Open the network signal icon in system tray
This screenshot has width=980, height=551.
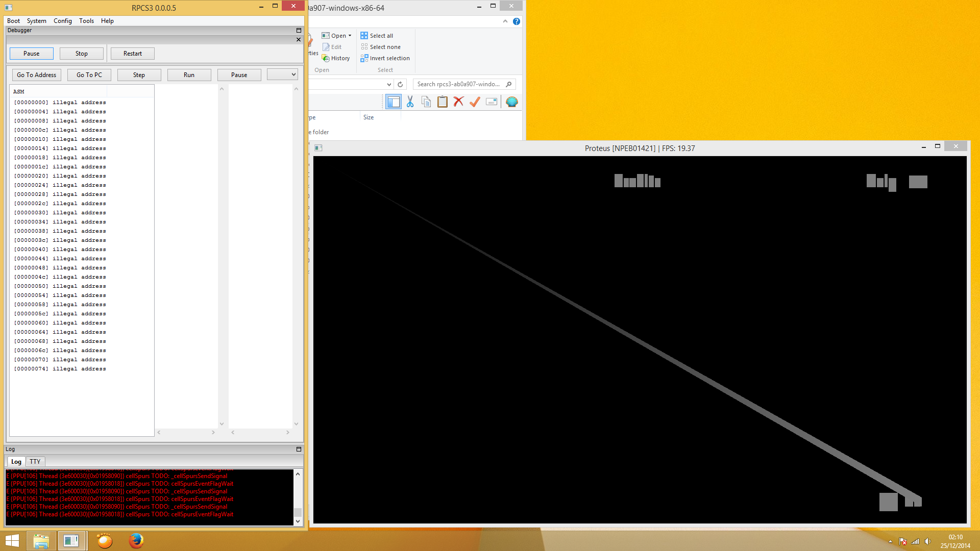point(916,542)
